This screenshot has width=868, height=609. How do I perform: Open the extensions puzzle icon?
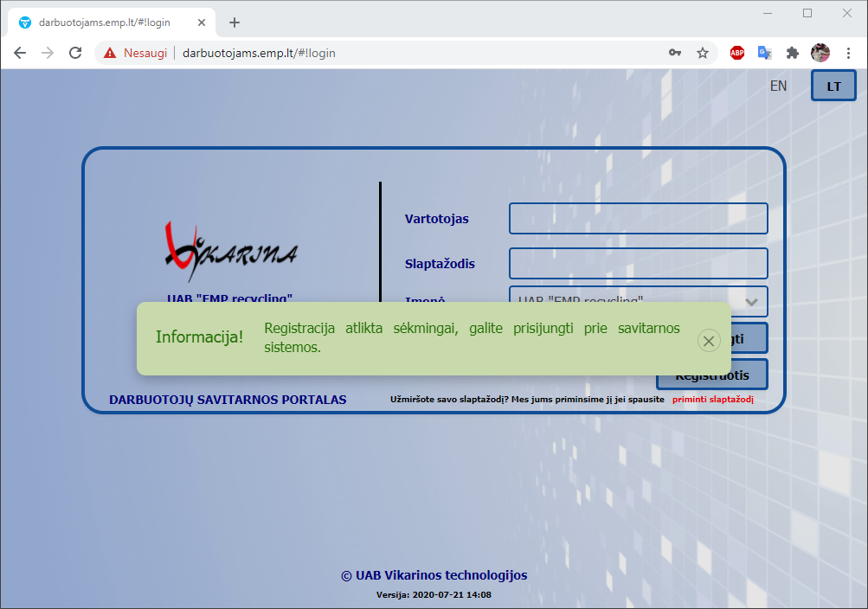point(793,53)
